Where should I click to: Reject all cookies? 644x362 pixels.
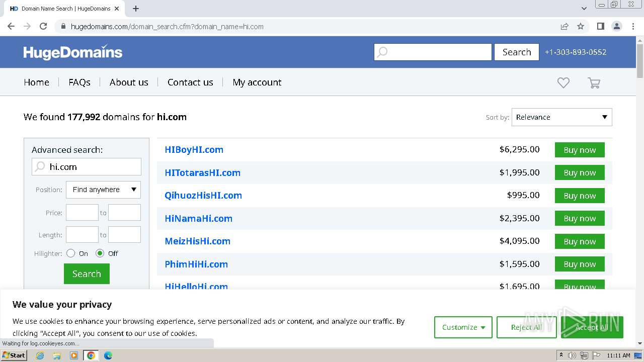526,327
